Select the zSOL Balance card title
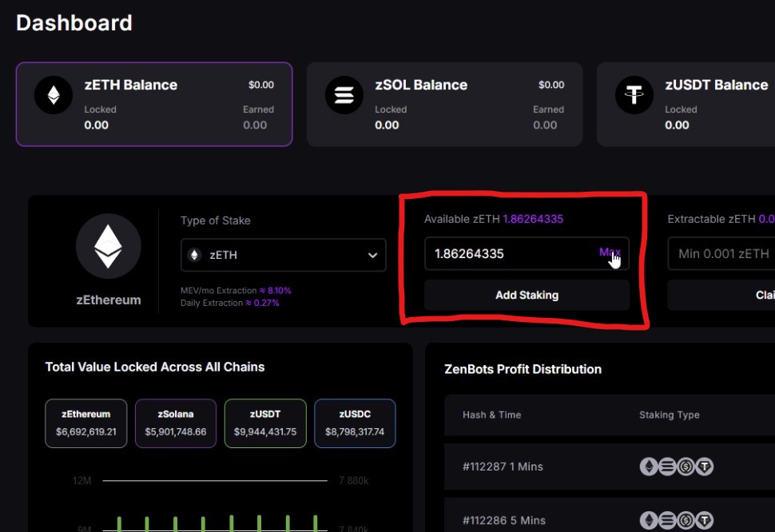Image resolution: width=775 pixels, height=532 pixels. 421,85
